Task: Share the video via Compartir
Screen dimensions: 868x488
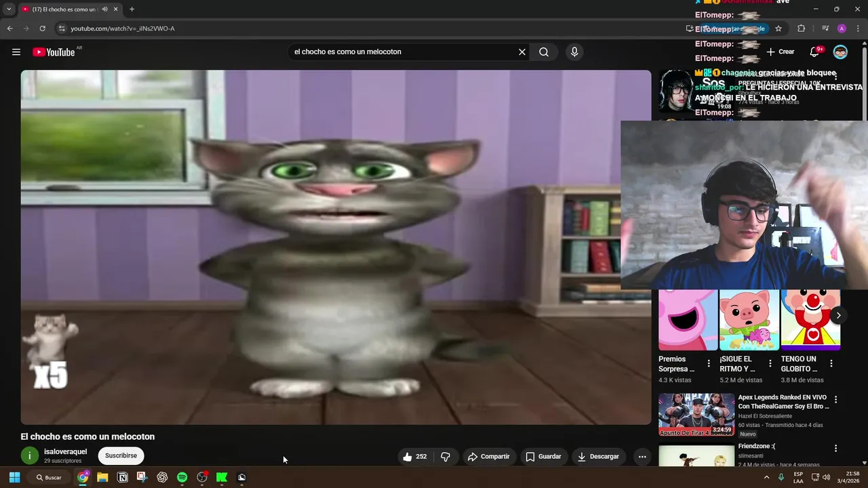Action: coord(489,457)
